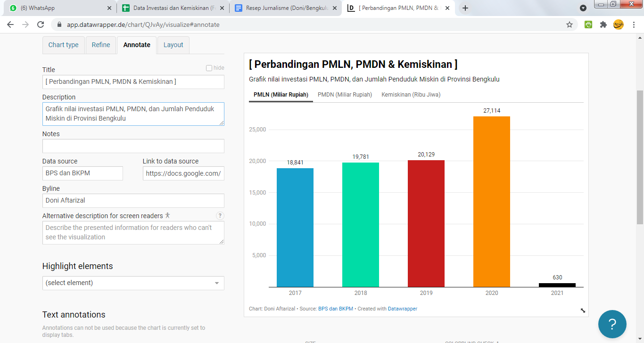The height and width of the screenshot is (343, 644).
Task: Click the help icon for alternative description
Action: tap(220, 216)
